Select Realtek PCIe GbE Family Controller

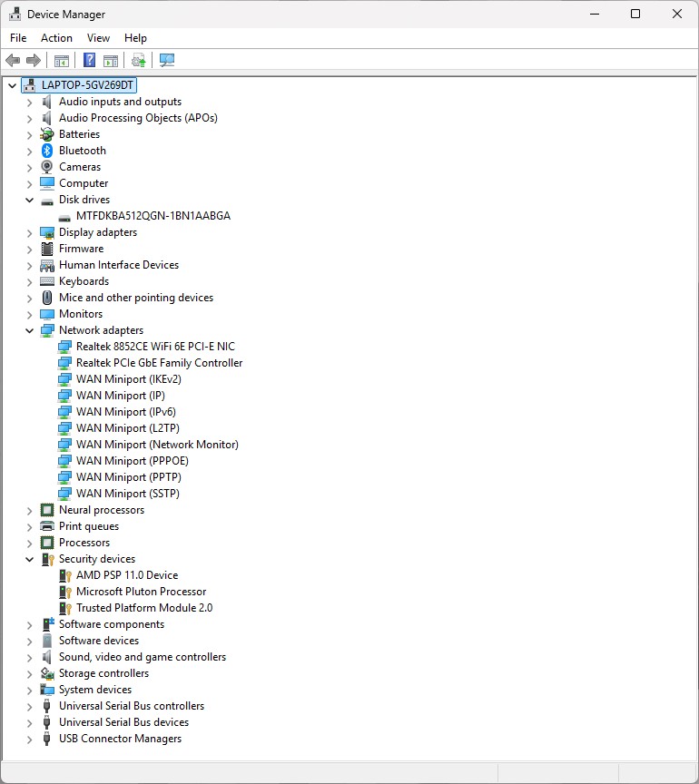pos(159,363)
